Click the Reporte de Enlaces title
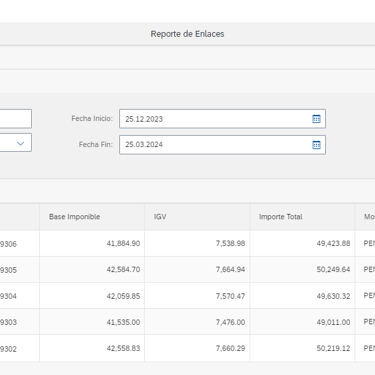This screenshot has width=375, height=375. (187, 34)
